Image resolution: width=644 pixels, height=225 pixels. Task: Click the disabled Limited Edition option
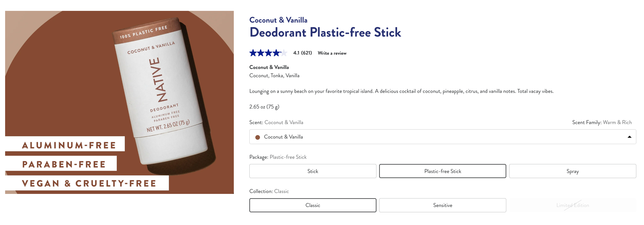click(x=572, y=205)
